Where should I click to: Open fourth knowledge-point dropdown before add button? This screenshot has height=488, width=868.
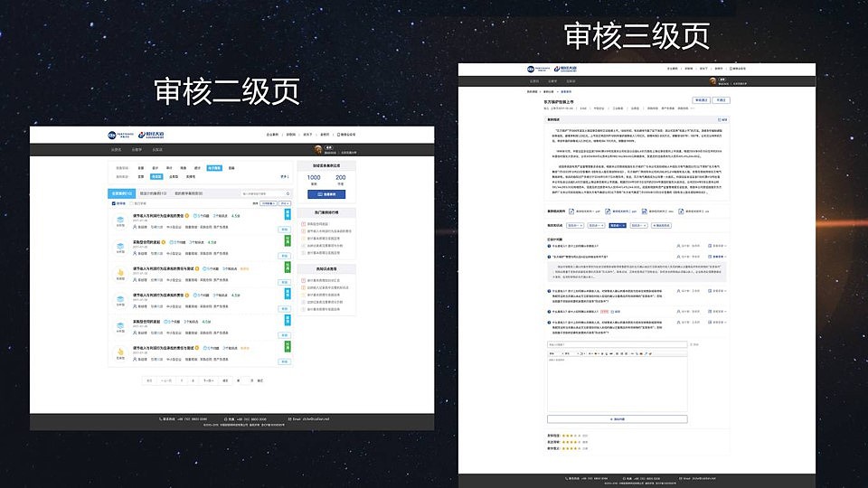click(x=639, y=225)
